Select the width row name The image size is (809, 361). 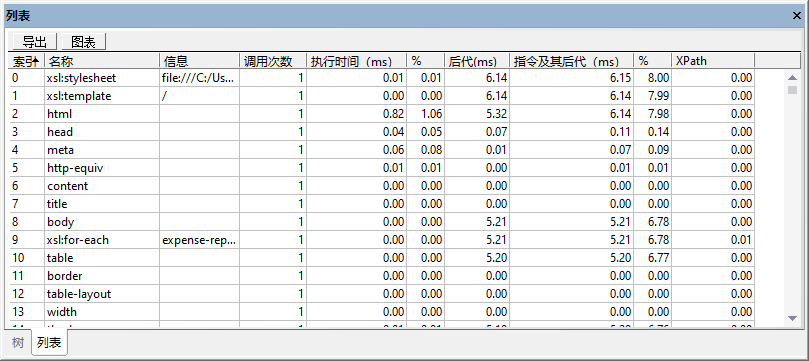(61, 313)
